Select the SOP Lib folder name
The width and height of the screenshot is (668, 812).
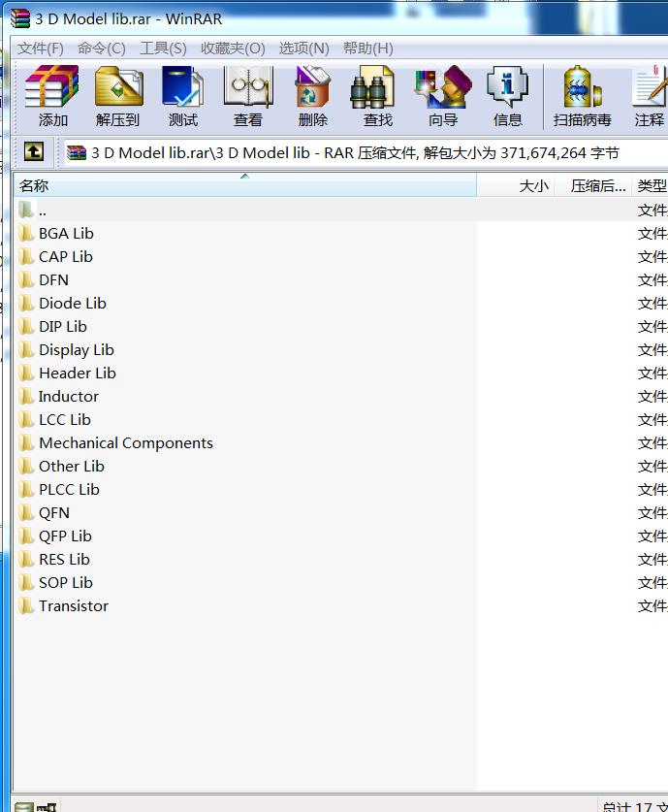point(66,583)
